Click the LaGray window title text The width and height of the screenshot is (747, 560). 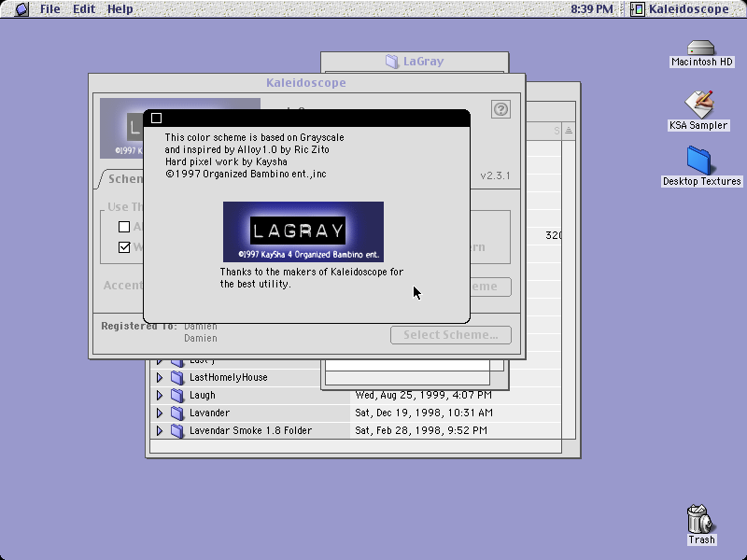424,62
